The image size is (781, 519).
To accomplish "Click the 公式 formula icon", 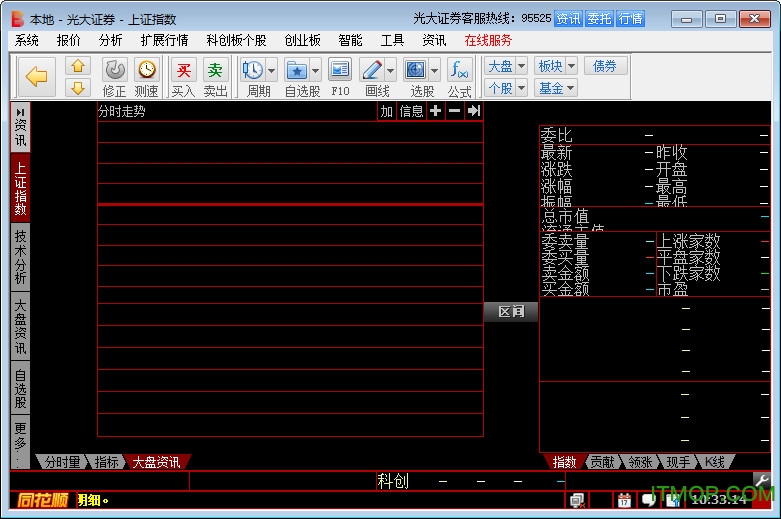I will point(459,70).
